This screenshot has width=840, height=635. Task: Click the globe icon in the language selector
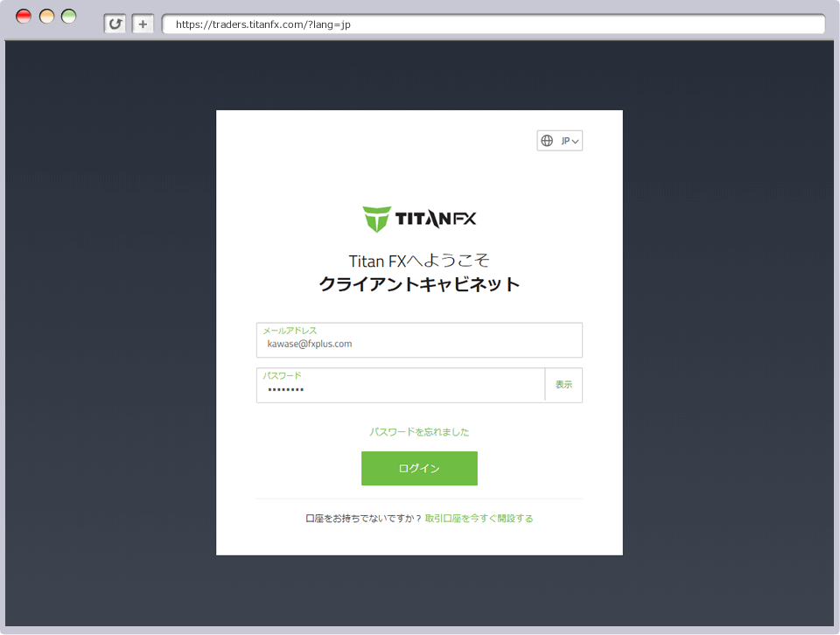(548, 140)
